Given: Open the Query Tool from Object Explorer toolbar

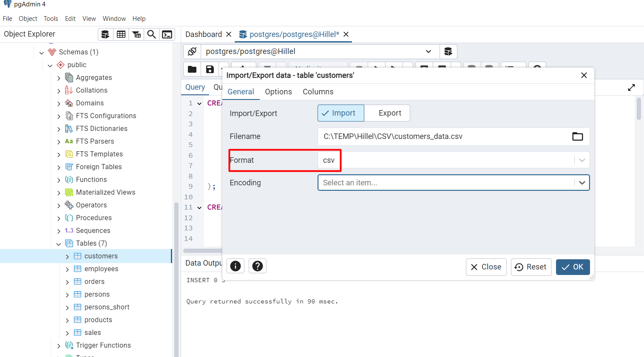Looking at the screenshot, I should point(105,34).
